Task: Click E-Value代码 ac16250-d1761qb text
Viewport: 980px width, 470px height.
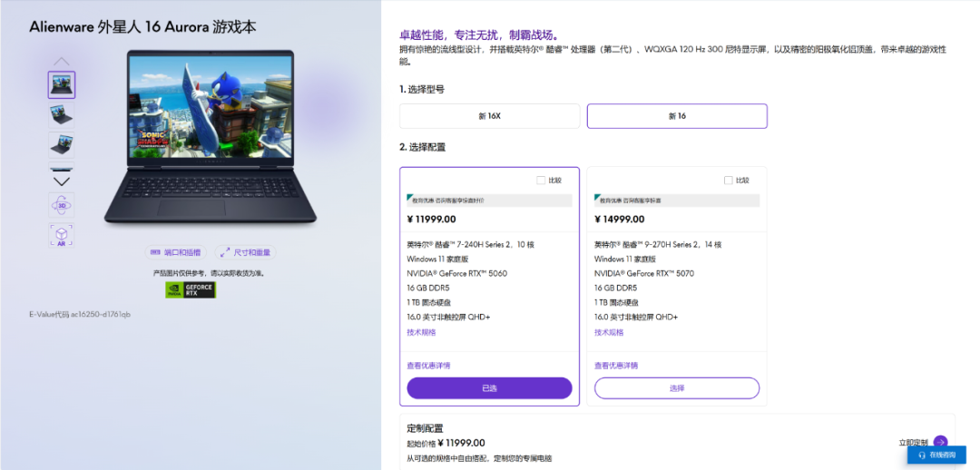Action: [80, 314]
